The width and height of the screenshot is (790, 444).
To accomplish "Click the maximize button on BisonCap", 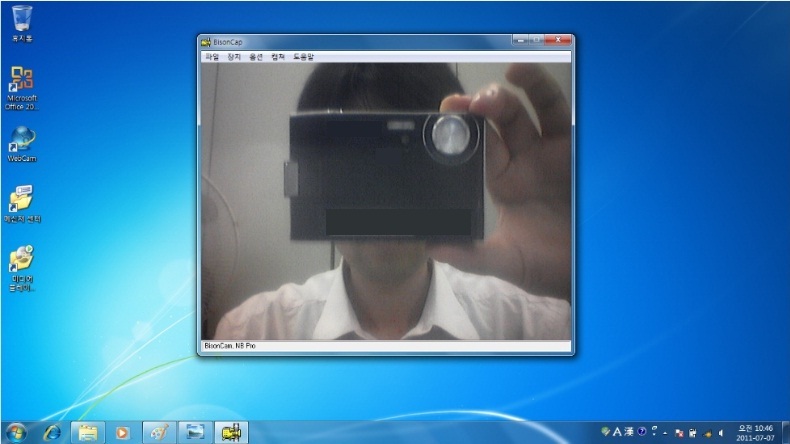I will click(x=536, y=40).
